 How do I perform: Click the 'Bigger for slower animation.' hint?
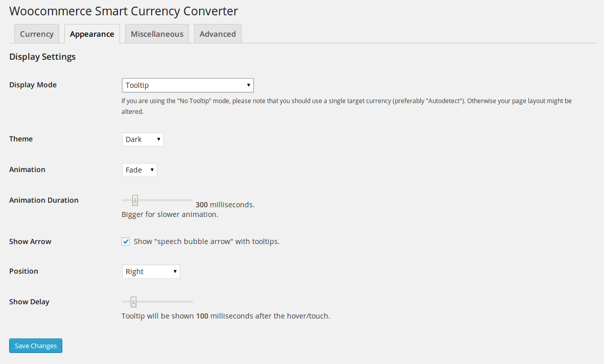point(170,214)
